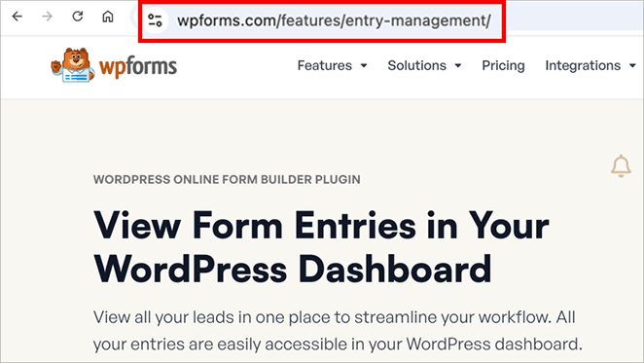Open the Integrations navigation menu
The width and height of the screenshot is (644, 363).
pos(583,65)
